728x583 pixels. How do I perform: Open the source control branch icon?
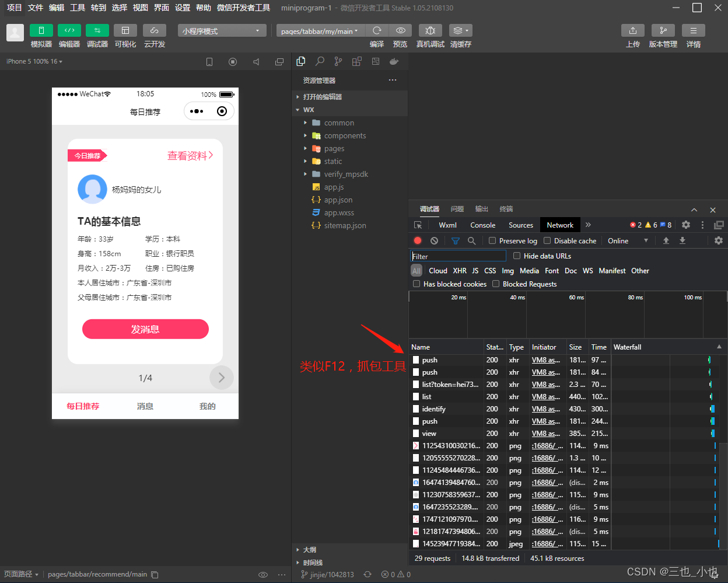(x=338, y=61)
